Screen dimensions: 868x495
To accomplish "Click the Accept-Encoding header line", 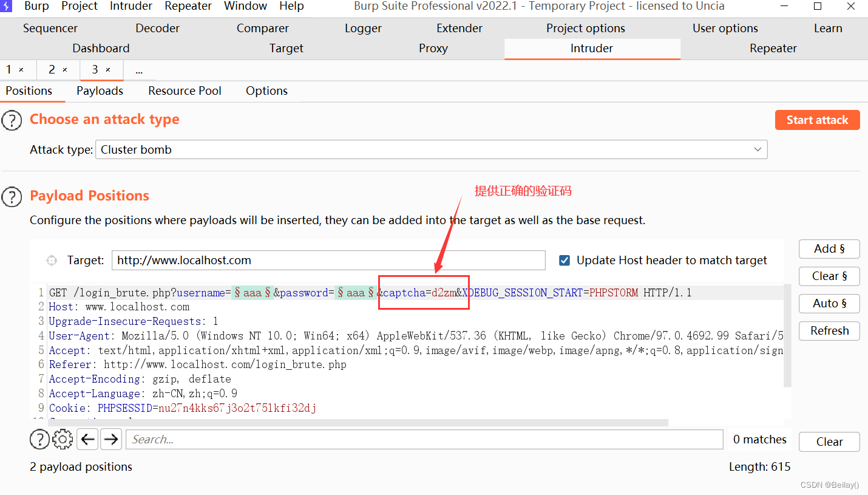I will (140, 380).
